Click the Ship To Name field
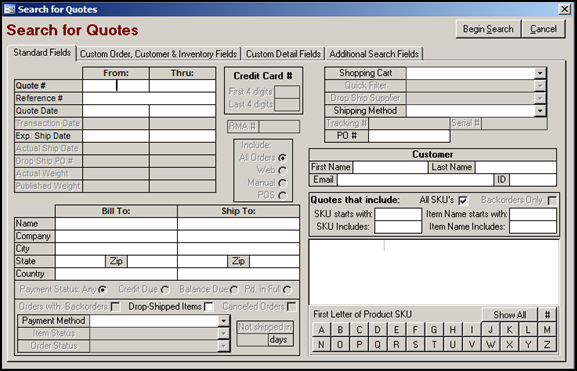Image resolution: width=577 pixels, height=371 pixels. point(238,224)
